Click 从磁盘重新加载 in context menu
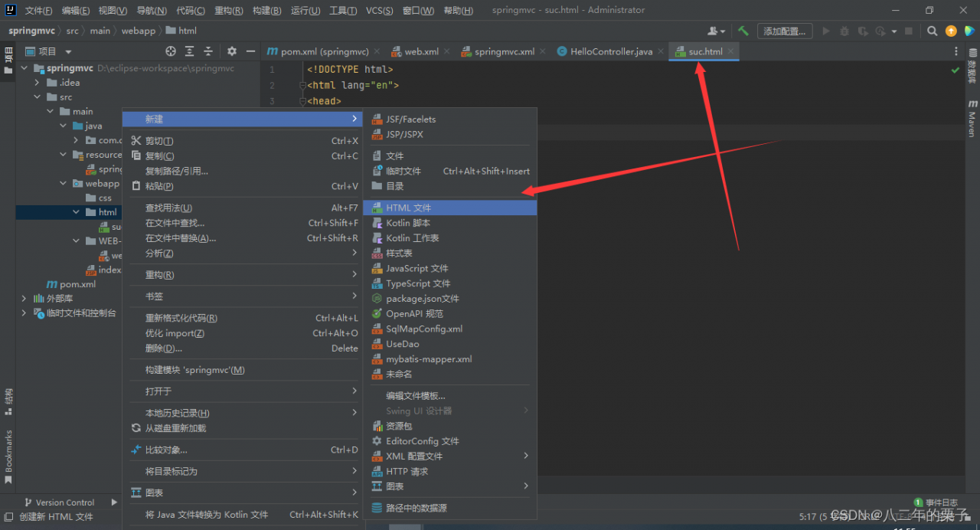The width and height of the screenshot is (980, 530). 243,428
